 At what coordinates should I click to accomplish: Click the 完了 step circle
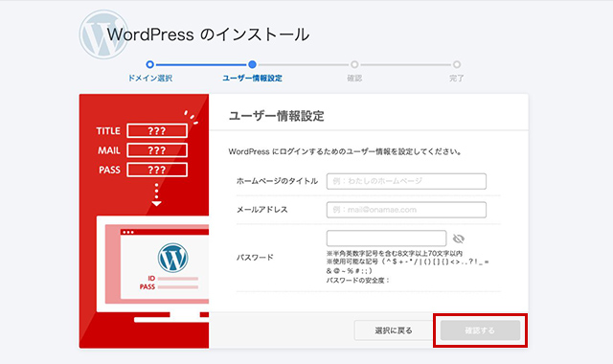pyautogui.click(x=457, y=64)
